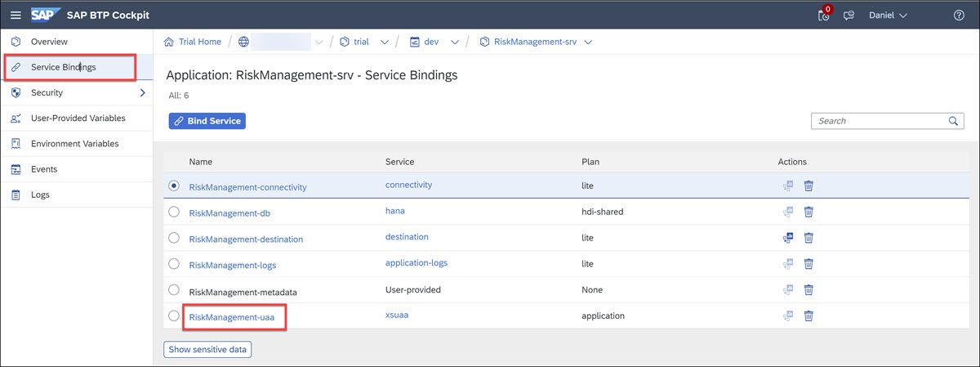Open the feedback chat icon
Screen dimensions: 980x367
coord(849,16)
